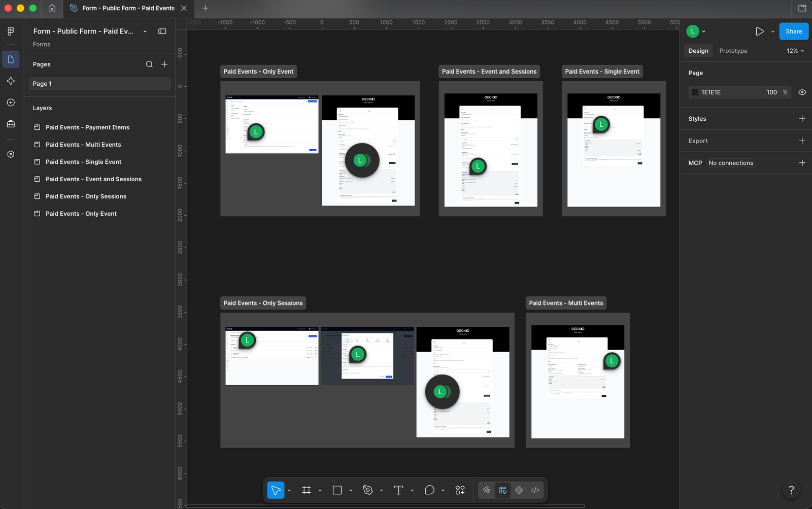Toggle page background visibility eye icon

[802, 92]
